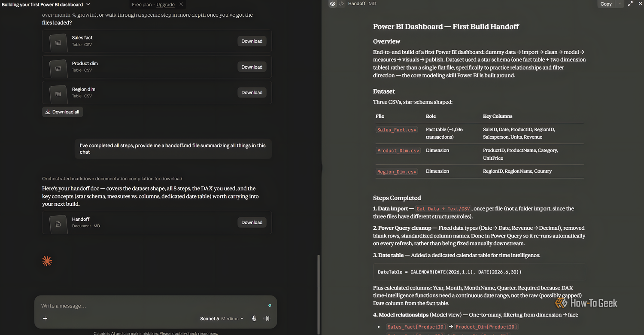Open the Sales fact CSV file icon
Image resolution: width=644 pixels, height=335 pixels.
coord(58,42)
